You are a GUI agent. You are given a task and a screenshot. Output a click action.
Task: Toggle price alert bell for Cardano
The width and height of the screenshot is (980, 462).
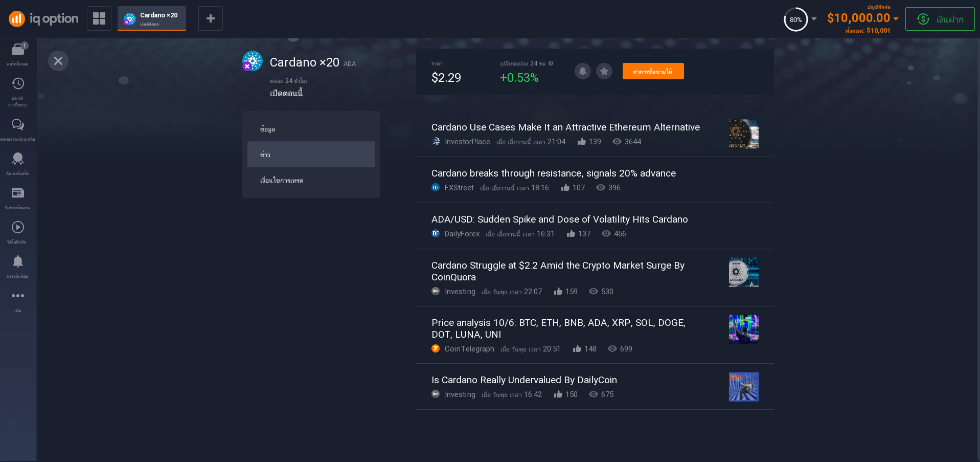582,71
